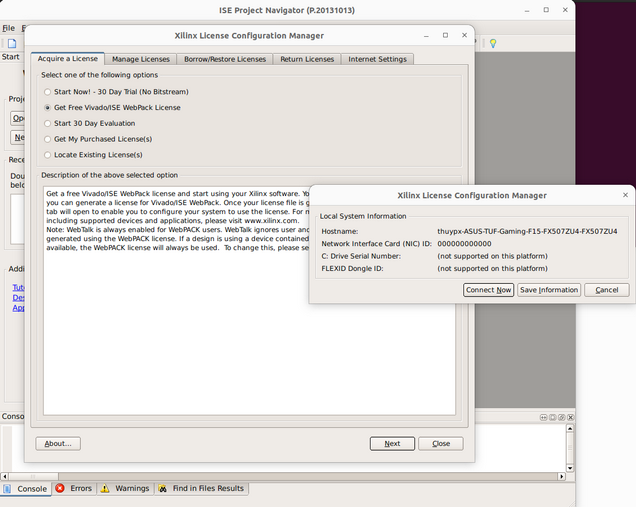Open the Borrow/Restore Licenses tab

[225, 59]
